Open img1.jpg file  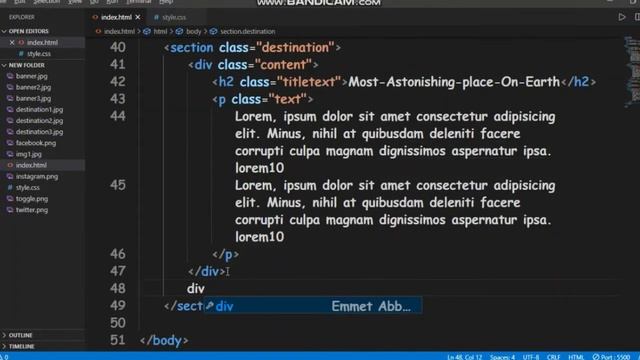pos(29,154)
